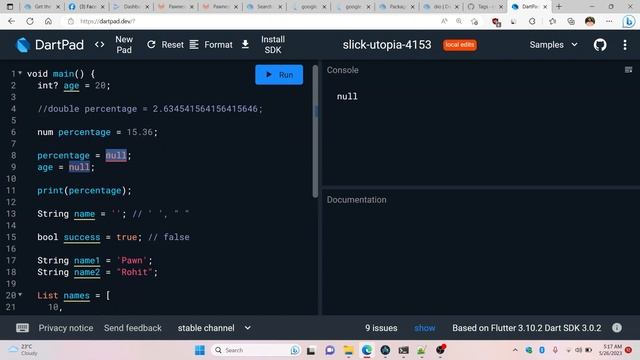Open browser favorites star icon

tap(552, 21)
